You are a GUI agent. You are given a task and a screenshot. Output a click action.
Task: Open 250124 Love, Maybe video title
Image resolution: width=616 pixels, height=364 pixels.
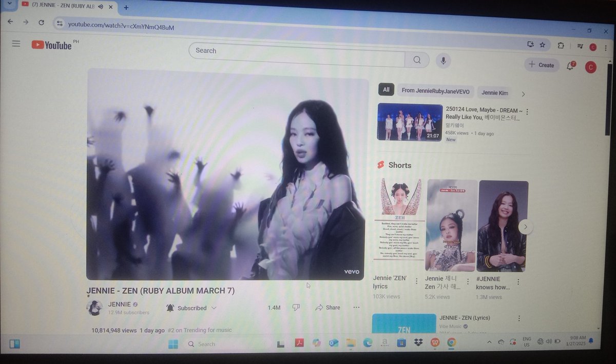click(x=483, y=113)
